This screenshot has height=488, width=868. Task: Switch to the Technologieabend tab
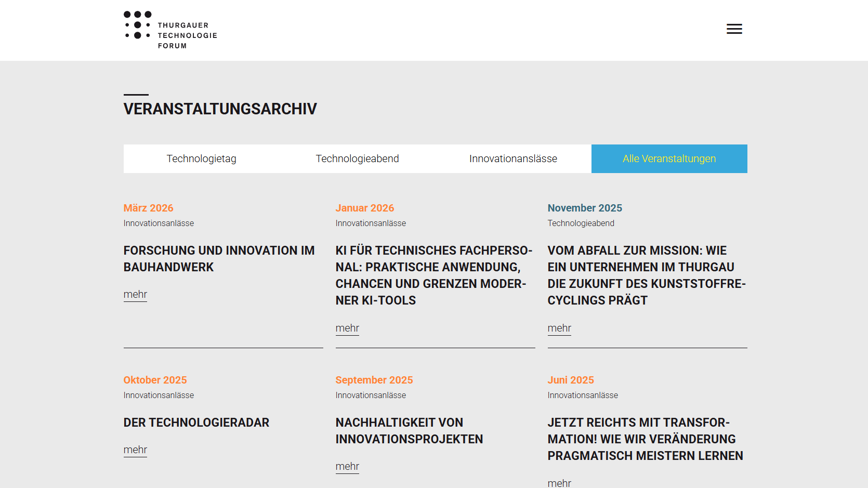point(358,159)
